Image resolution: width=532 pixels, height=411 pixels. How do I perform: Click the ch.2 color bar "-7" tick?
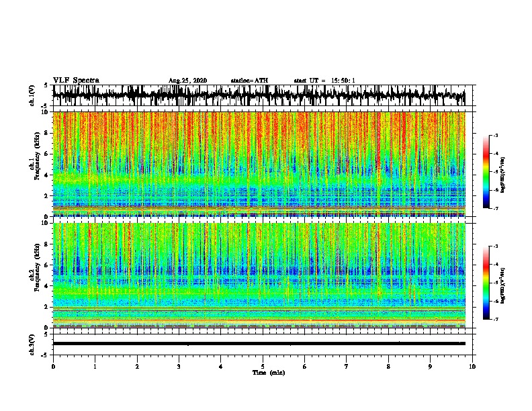[495, 319]
